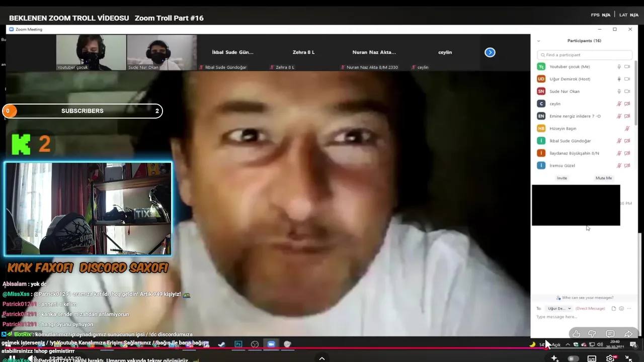Viewport: 644px width, 362px height.
Task: Click the Find a participant search box
Action: tap(585, 55)
